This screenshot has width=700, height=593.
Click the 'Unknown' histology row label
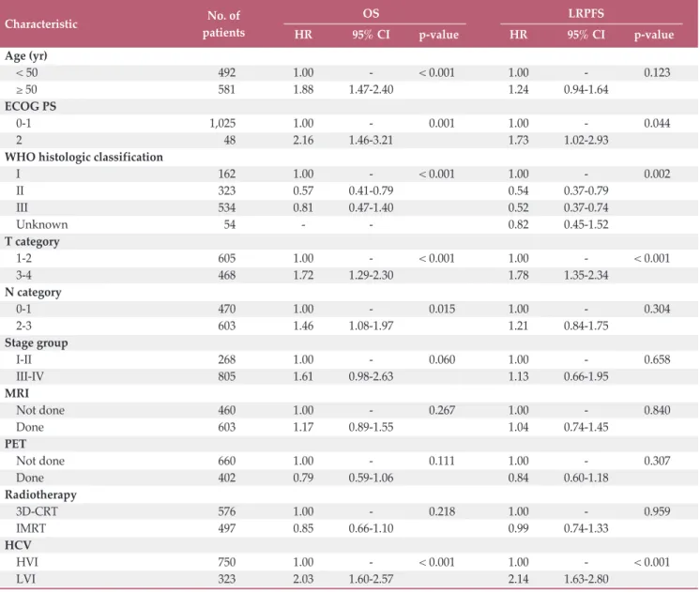click(42, 224)
